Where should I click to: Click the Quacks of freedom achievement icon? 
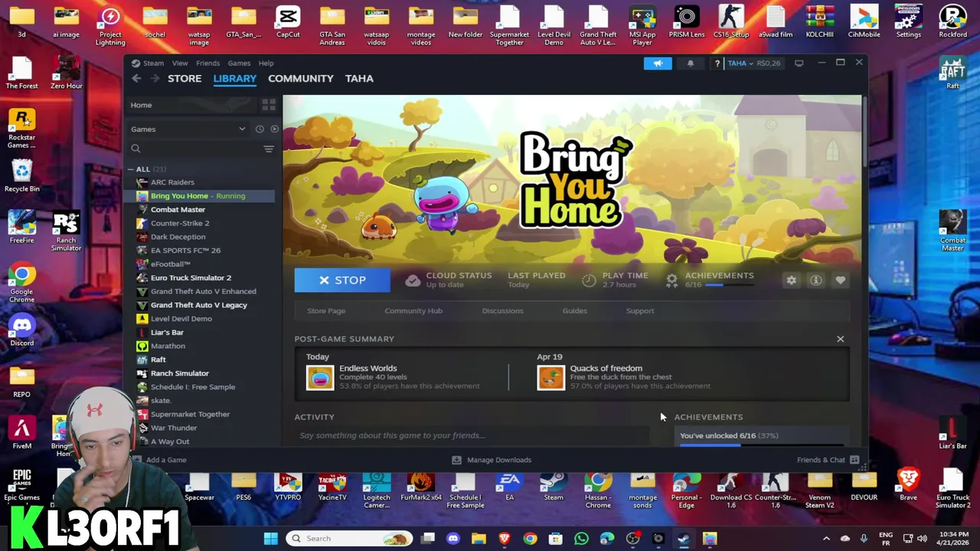coord(550,377)
